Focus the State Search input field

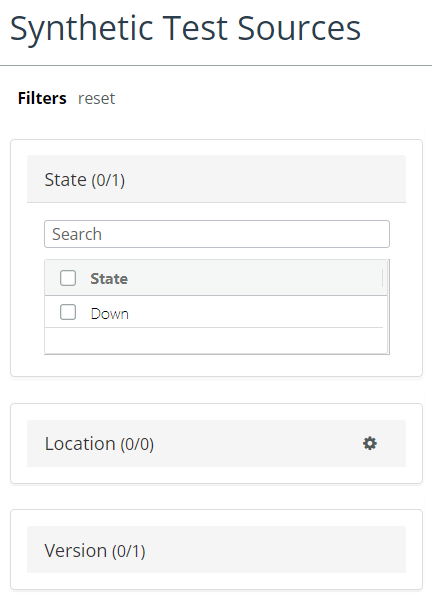[x=217, y=234]
